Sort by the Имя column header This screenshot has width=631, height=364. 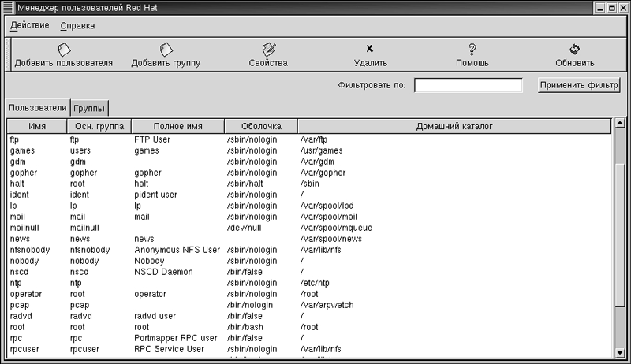pyautogui.click(x=36, y=126)
